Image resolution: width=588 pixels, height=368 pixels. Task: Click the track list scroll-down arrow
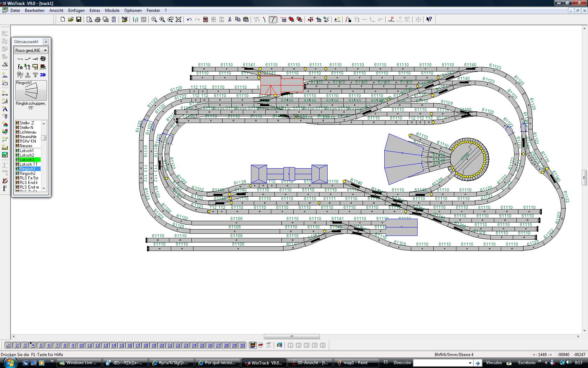click(44, 188)
